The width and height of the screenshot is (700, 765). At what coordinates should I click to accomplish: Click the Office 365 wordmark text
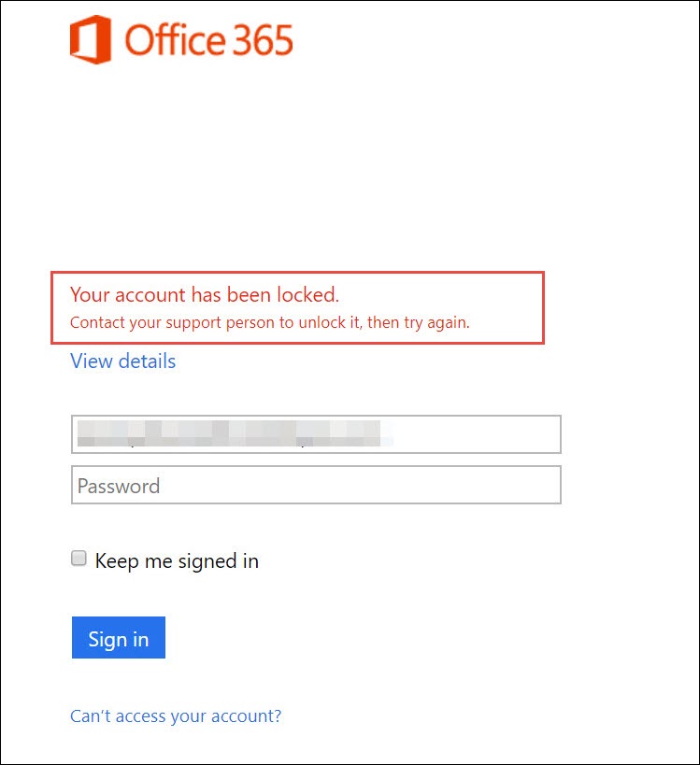(x=209, y=40)
